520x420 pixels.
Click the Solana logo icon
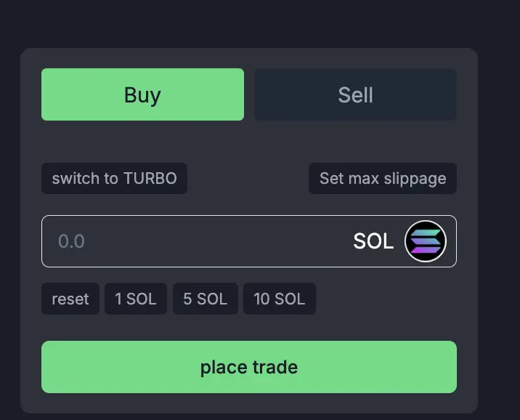pos(426,241)
